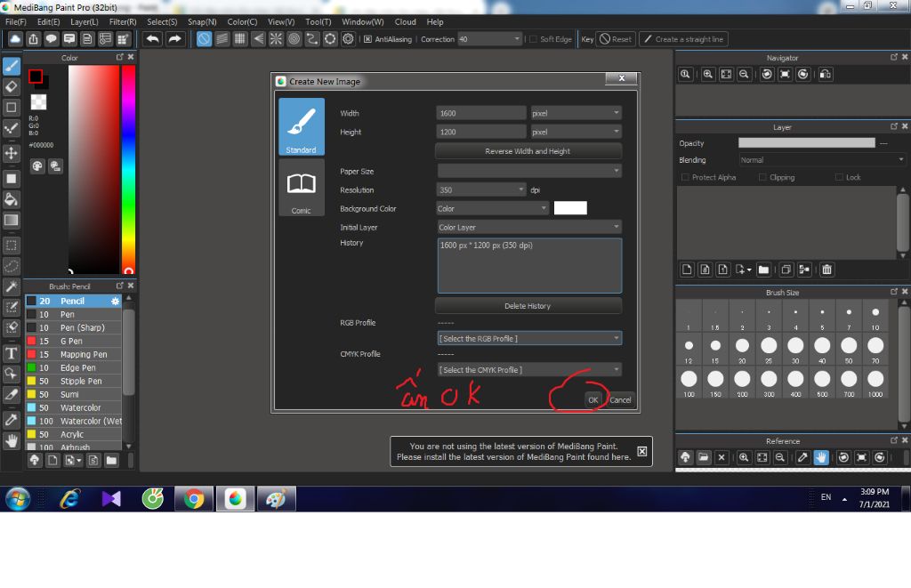This screenshot has width=911, height=588.
Task: Click the Navigator zoom out icon
Action: tap(744, 74)
